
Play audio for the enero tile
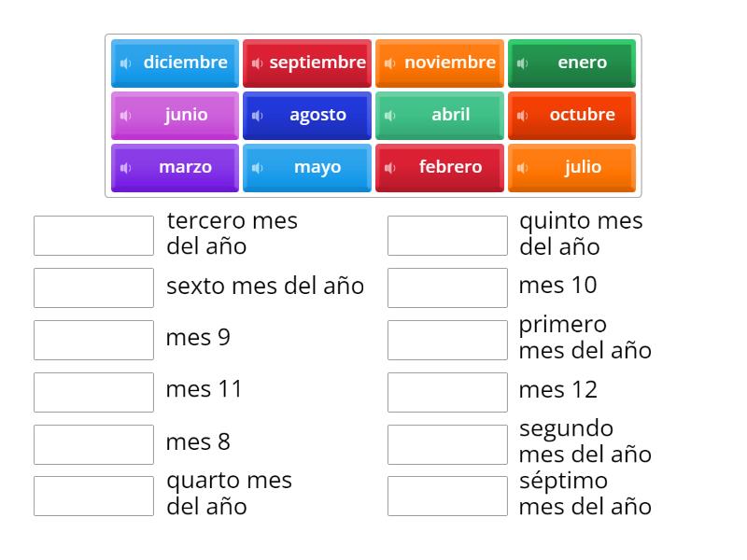tap(524, 63)
